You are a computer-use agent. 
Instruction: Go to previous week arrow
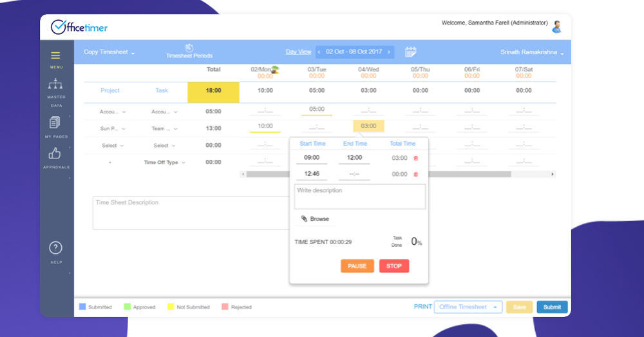319,52
